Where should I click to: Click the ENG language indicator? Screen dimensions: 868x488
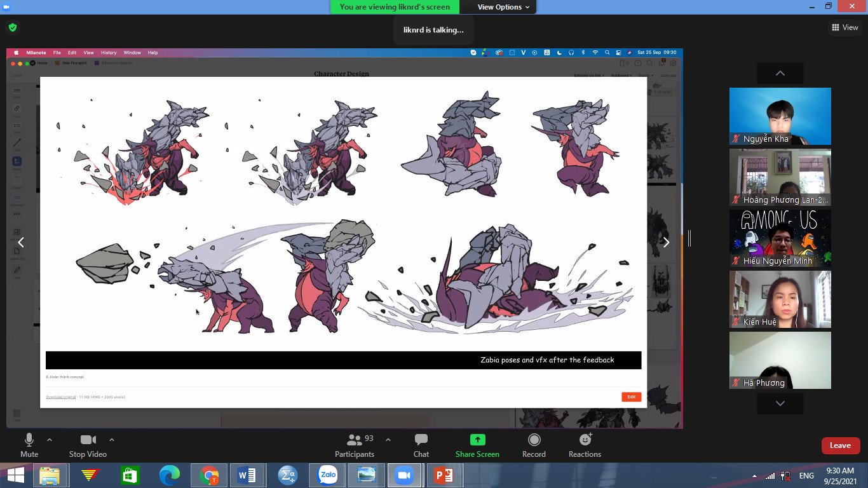point(806,476)
